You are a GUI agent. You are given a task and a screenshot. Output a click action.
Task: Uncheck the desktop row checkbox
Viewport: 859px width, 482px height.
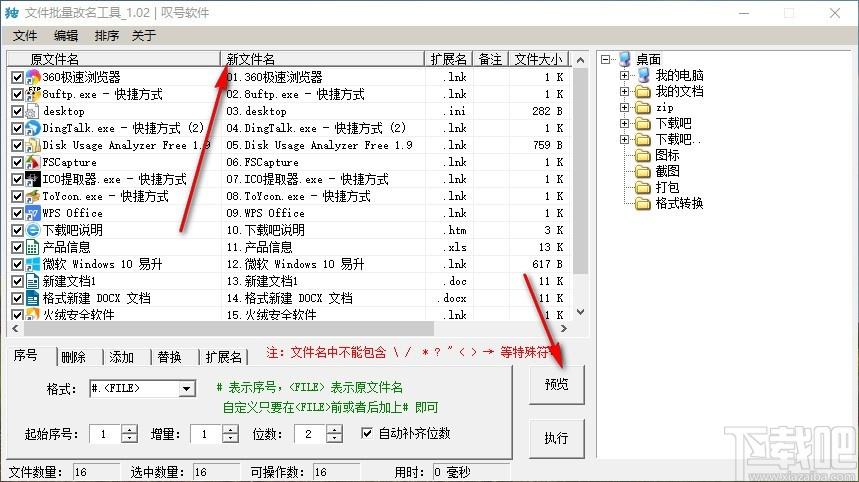17,111
